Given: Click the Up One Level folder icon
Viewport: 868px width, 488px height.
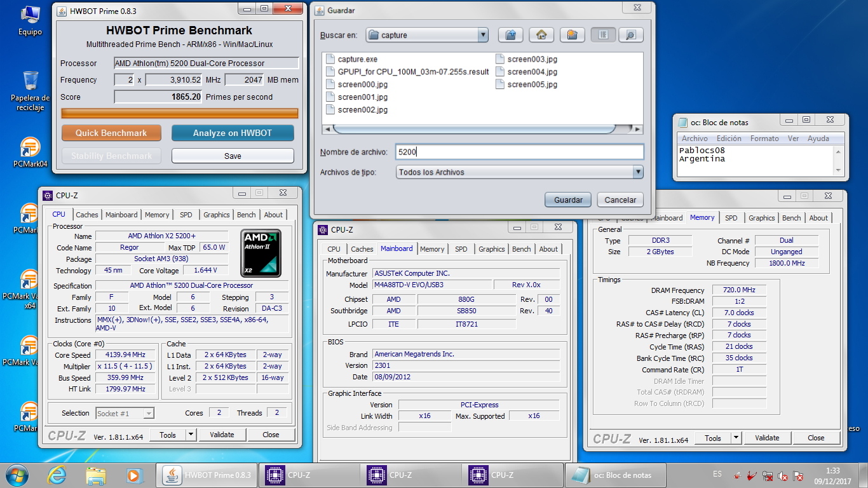Looking at the screenshot, I should [510, 35].
